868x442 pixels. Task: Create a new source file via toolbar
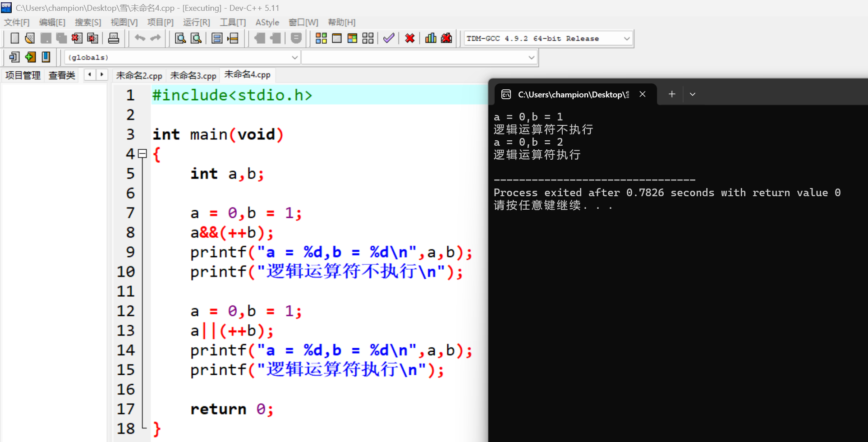point(14,38)
